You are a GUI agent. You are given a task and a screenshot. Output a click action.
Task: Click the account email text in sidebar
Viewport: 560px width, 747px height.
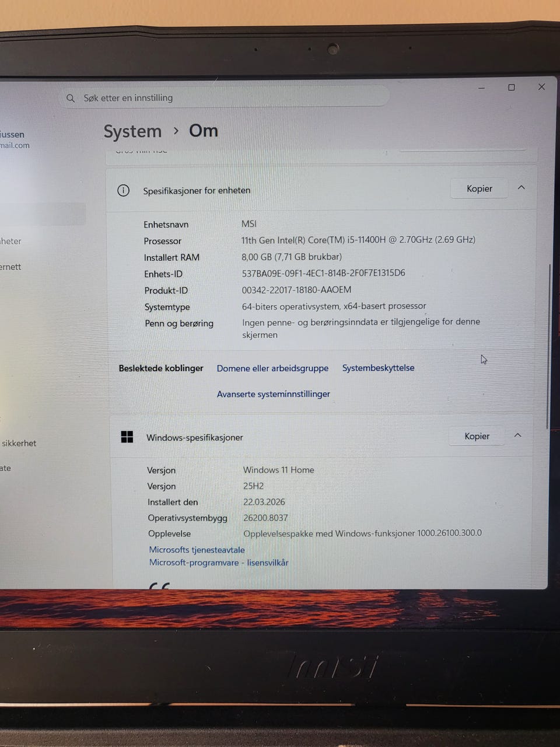tap(15, 146)
